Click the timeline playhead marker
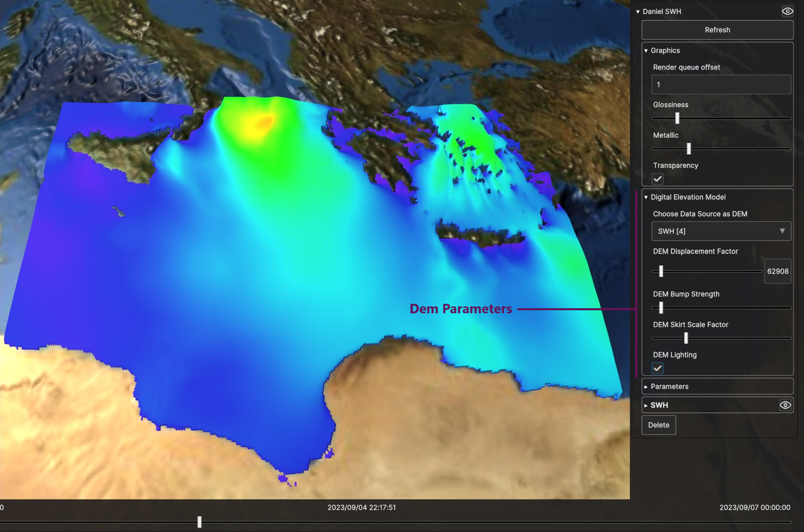Screen dimensions: 804x532 [x=199, y=522]
